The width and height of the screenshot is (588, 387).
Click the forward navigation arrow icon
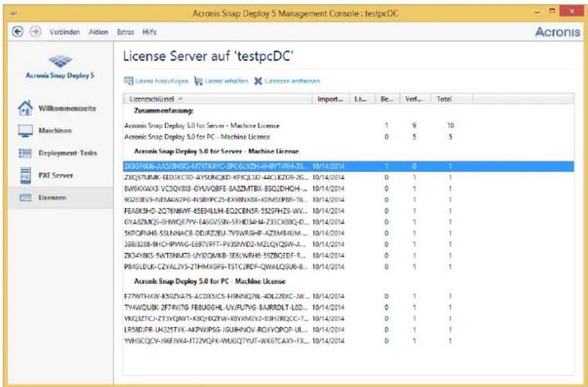tap(35, 32)
